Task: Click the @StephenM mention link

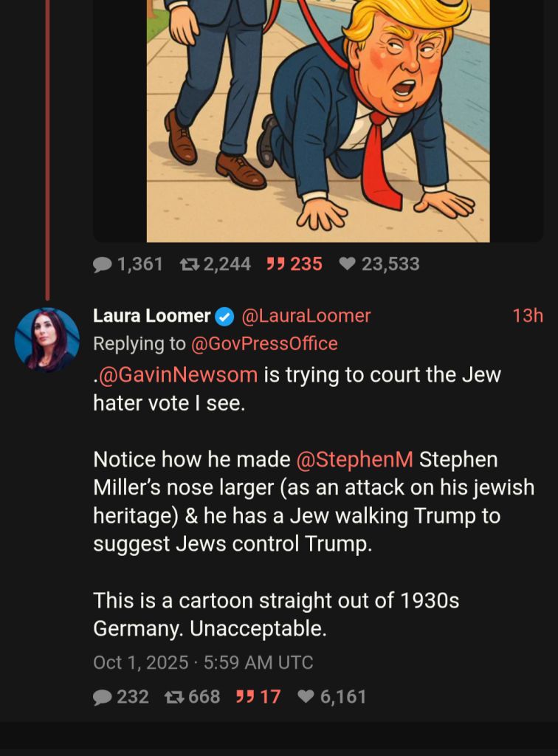Action: (x=354, y=460)
